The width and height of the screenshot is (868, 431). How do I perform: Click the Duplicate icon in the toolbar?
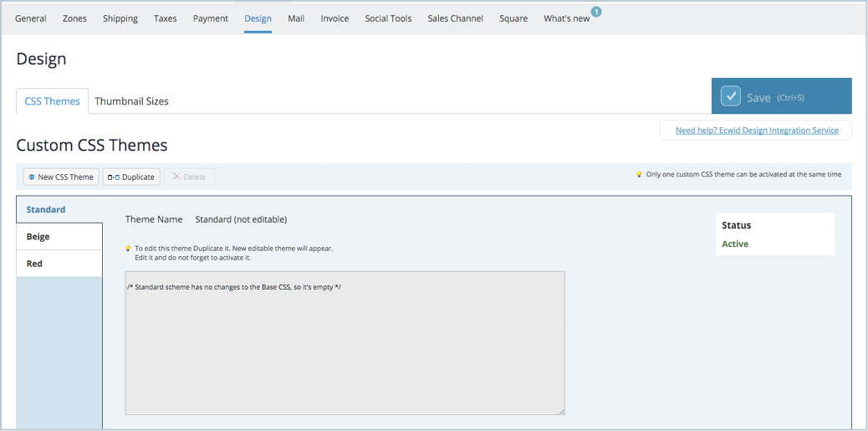coord(114,177)
